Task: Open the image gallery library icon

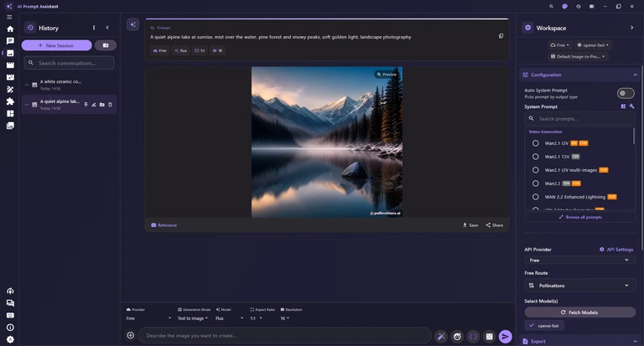Action: click(x=10, y=125)
